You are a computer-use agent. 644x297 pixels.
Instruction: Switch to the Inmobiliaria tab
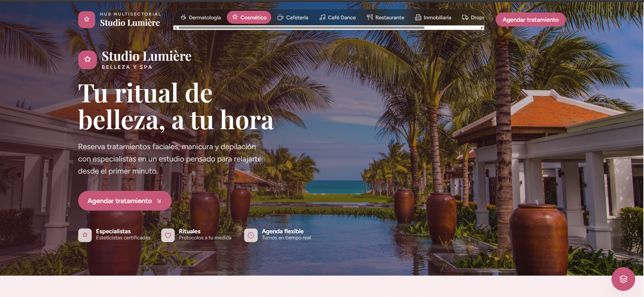pos(433,17)
